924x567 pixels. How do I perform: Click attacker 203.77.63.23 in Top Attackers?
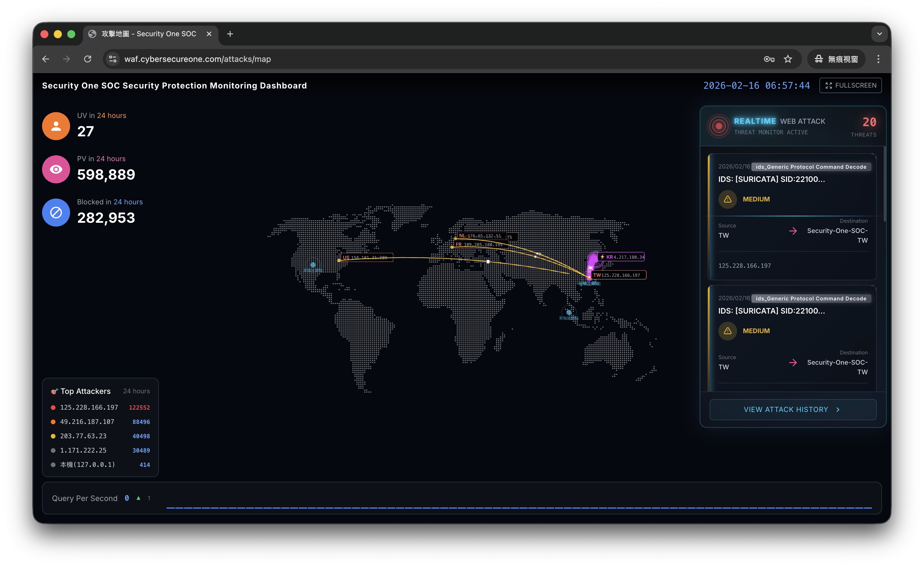[x=100, y=436]
